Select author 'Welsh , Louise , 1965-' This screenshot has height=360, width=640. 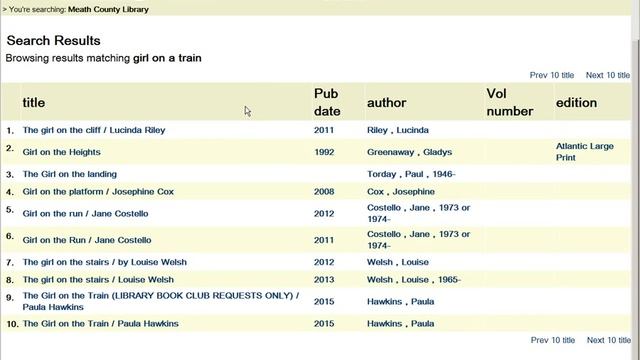pos(414,280)
